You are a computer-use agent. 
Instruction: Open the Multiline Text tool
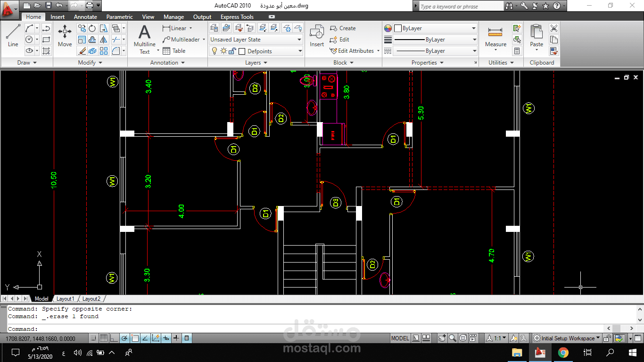tap(144, 40)
